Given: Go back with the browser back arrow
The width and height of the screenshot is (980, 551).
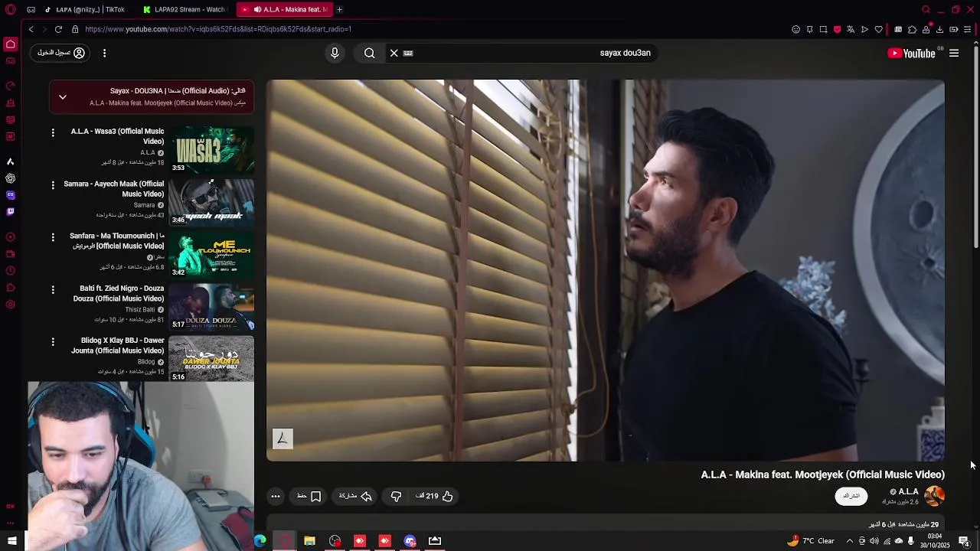Looking at the screenshot, I should coord(31,29).
